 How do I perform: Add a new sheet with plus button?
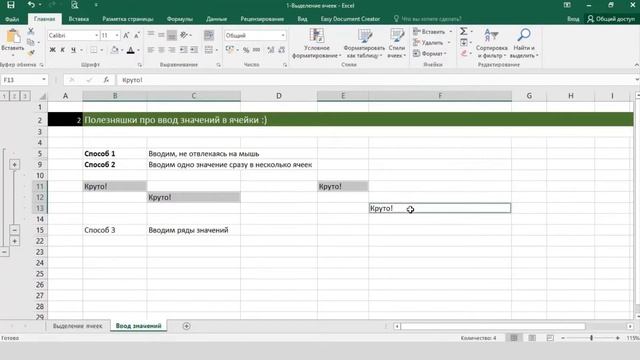tap(187, 326)
